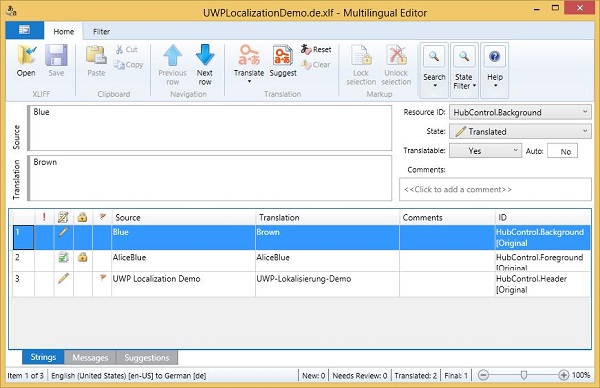Select the Strings bottom tab
This screenshot has height=388, width=600.
43,357
